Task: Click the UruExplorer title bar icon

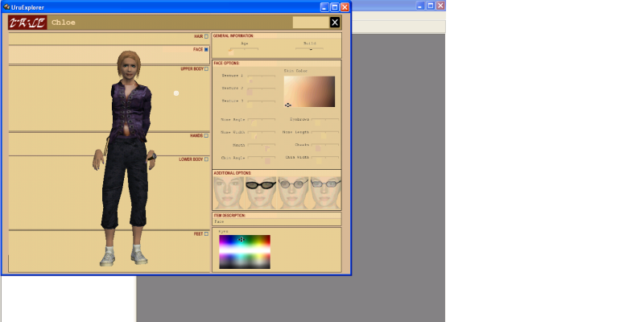Action: pos(6,7)
